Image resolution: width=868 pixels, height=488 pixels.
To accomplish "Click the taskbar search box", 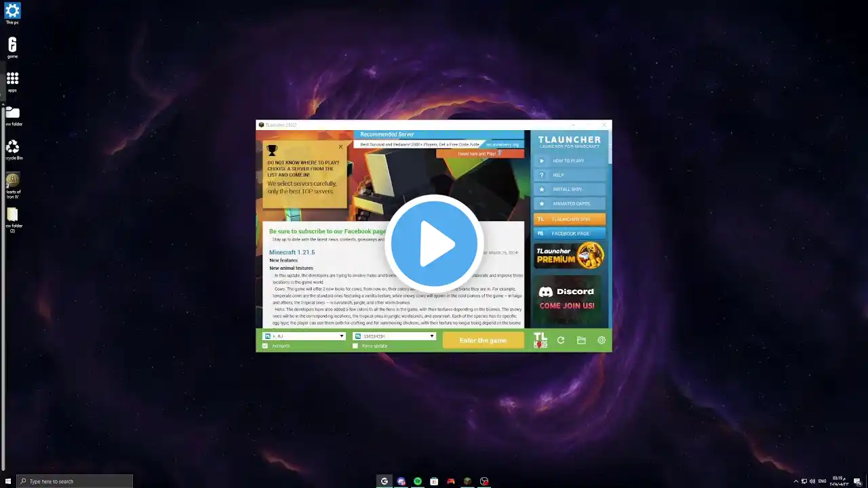I will coord(75,481).
